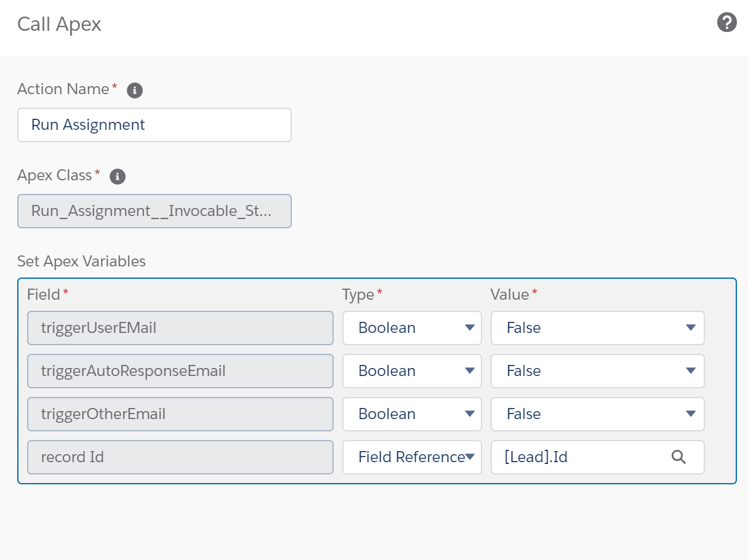Click the 'Set Apex Variables' label

(81, 261)
